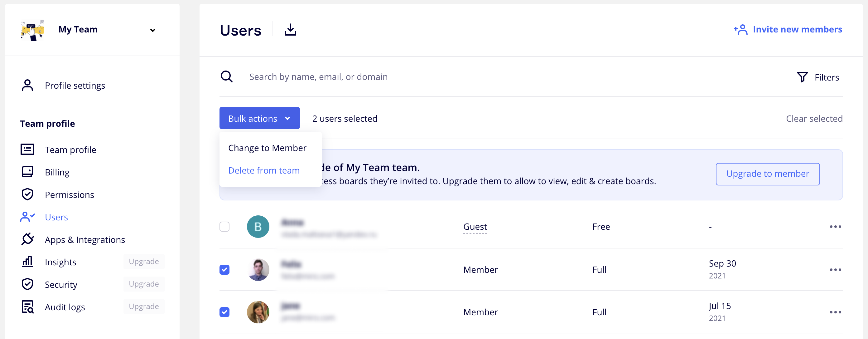This screenshot has height=339, width=868.
Task: Uncheck the Jul 15 member's checkbox
Action: [224, 312]
